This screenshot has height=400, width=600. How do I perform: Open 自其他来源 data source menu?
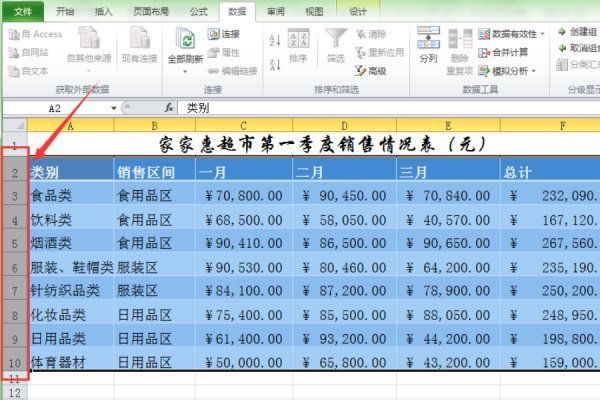point(89,49)
